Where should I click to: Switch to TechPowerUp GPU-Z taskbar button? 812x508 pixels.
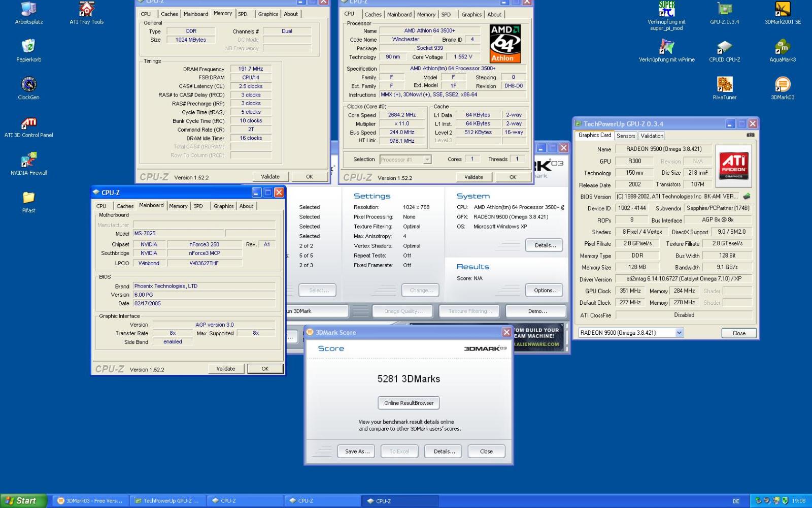167,500
